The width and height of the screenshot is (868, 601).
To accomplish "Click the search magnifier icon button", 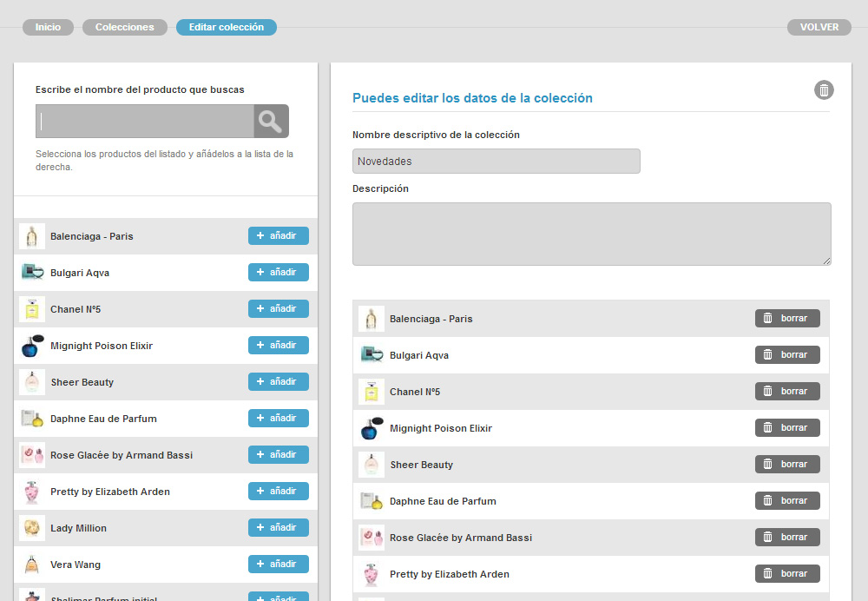I will pos(271,121).
